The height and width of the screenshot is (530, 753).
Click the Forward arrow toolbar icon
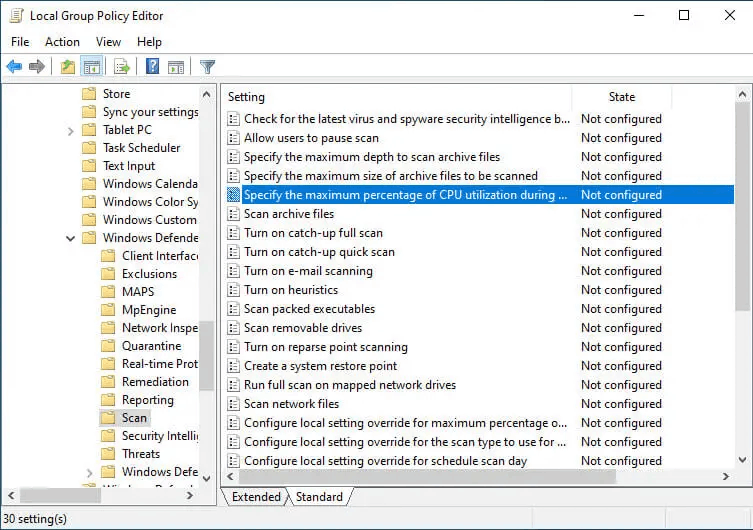coord(37,66)
